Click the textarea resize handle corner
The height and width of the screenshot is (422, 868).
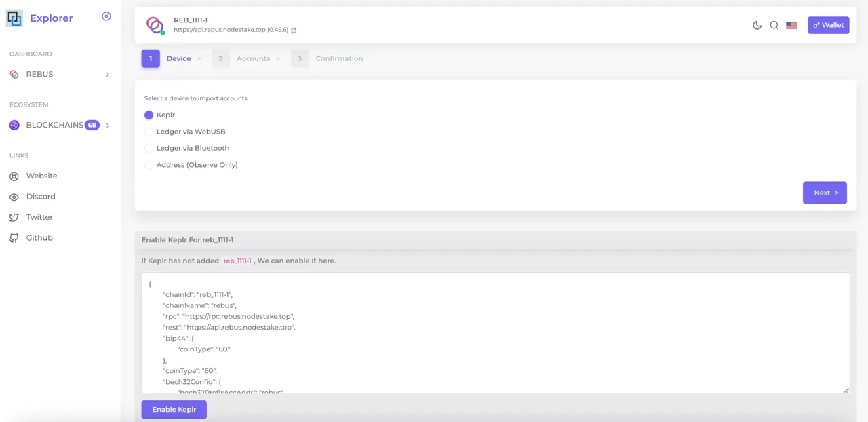[x=846, y=389]
